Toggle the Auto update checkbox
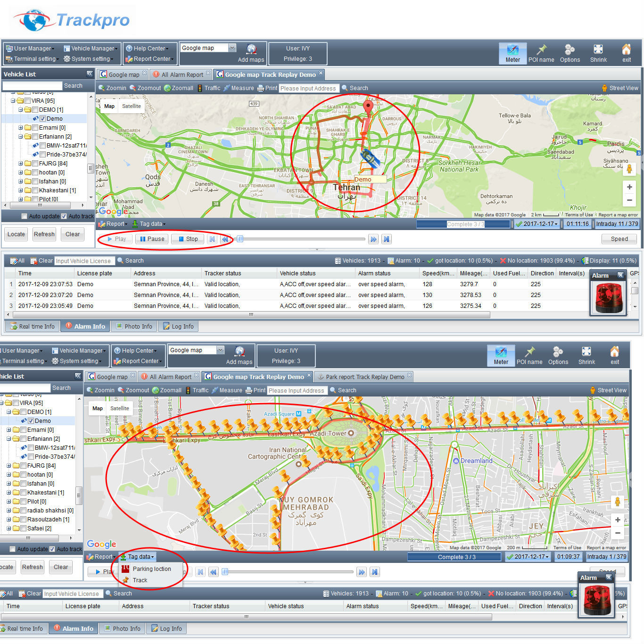 (x=24, y=216)
